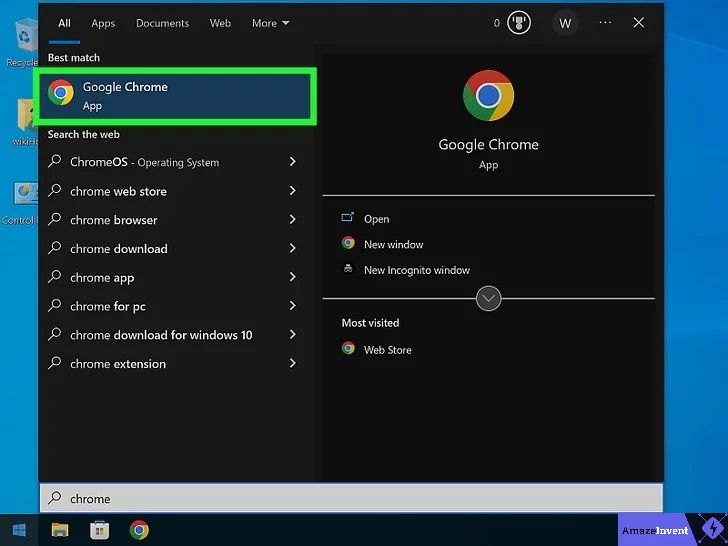The image size is (728, 546).
Task: Click magnifier icon in search box
Action: 55,498
